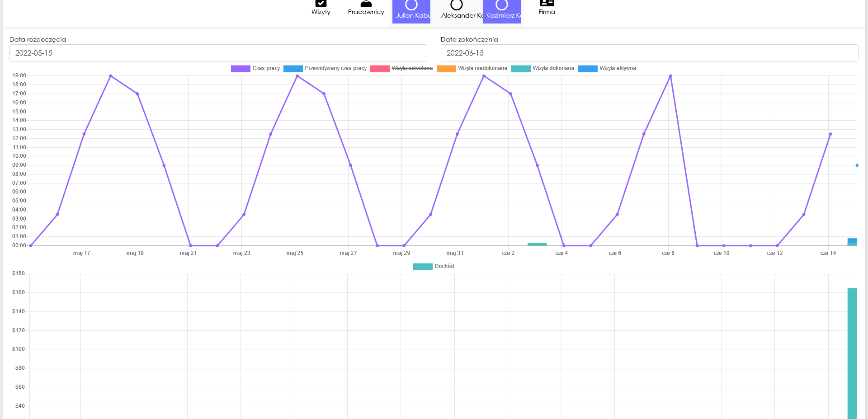Click the isolated blue point at 09:00
868x419 pixels.
tap(857, 165)
